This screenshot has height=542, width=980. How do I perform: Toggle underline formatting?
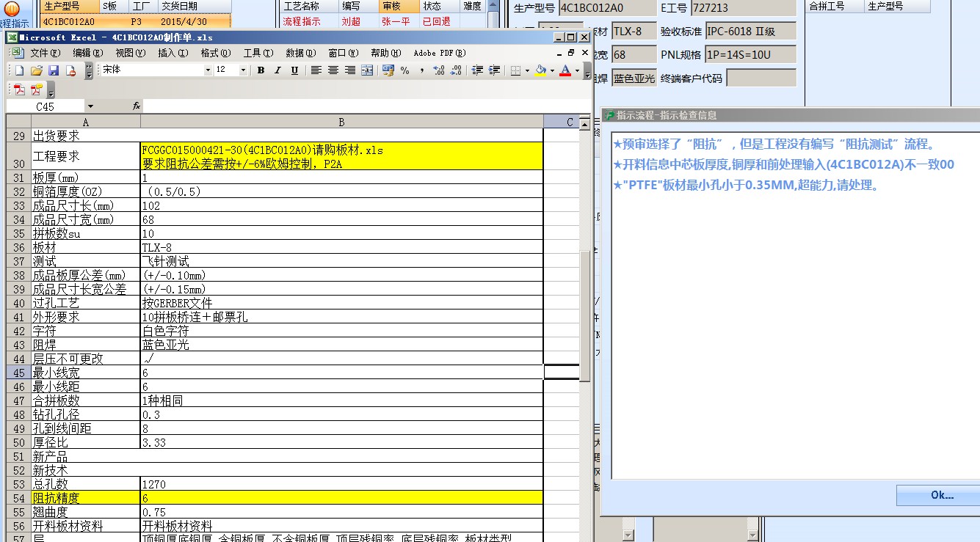pyautogui.click(x=294, y=70)
